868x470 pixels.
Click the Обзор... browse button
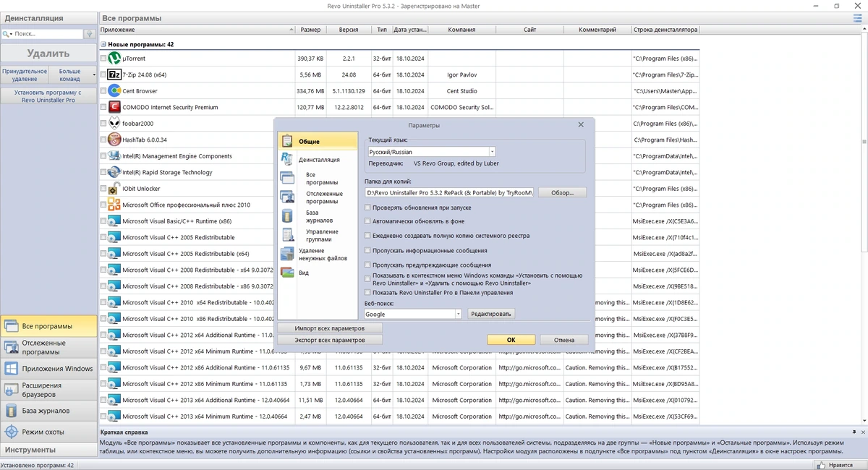[562, 192]
